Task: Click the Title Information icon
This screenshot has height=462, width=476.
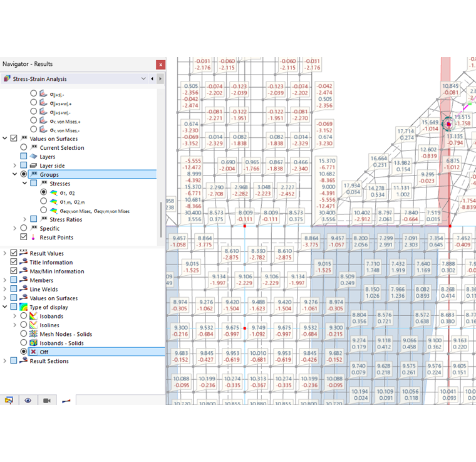Action: (x=23, y=262)
